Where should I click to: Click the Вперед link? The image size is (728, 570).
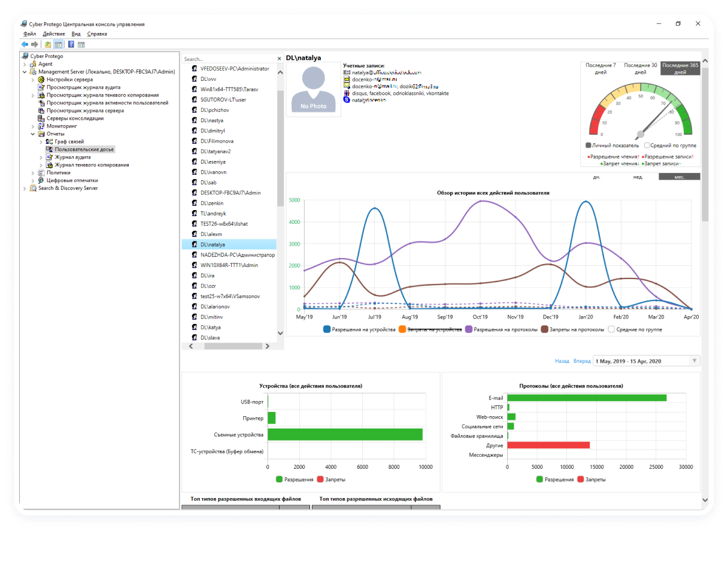coord(581,361)
